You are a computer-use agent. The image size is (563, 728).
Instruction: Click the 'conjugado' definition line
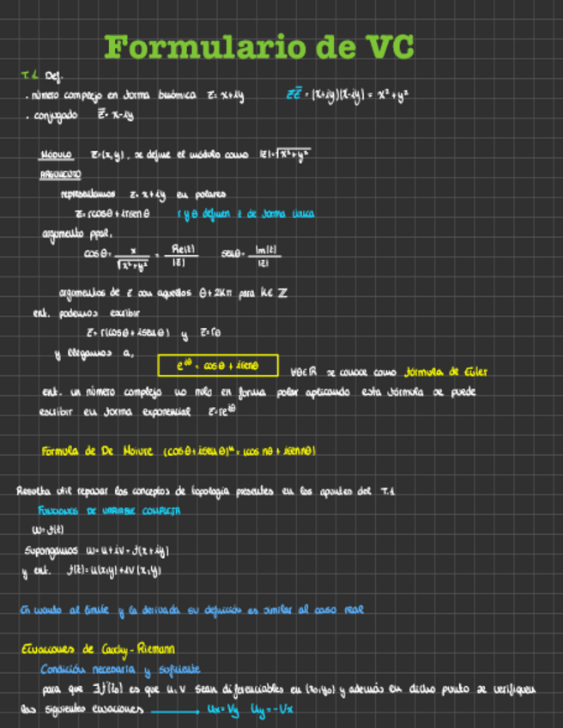[80, 115]
